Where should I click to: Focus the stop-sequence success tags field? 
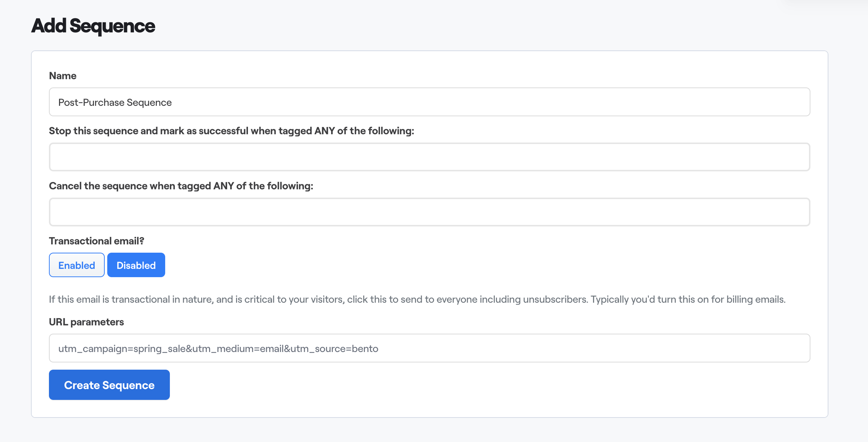point(429,157)
